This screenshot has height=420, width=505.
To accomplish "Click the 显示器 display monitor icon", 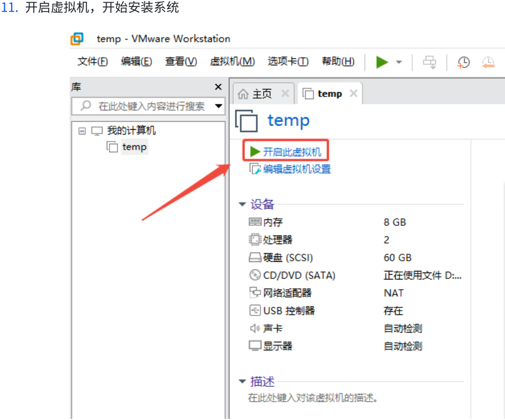I will [x=255, y=346].
